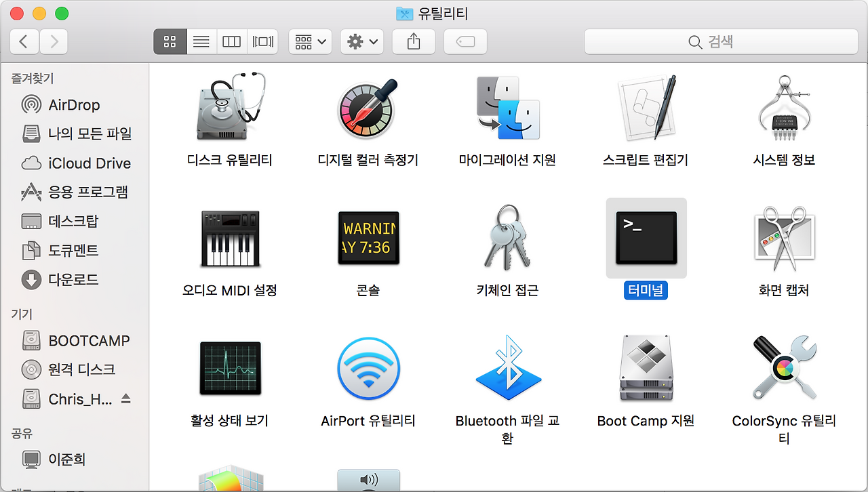Go forward to the next folder
Screen dimensions: 868x492
click(54, 42)
